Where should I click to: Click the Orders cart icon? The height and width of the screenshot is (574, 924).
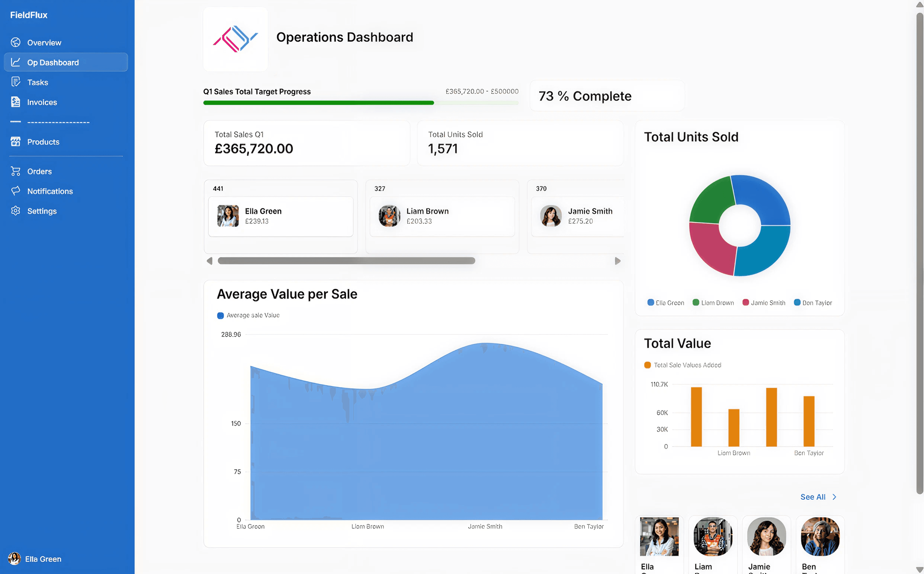point(16,171)
